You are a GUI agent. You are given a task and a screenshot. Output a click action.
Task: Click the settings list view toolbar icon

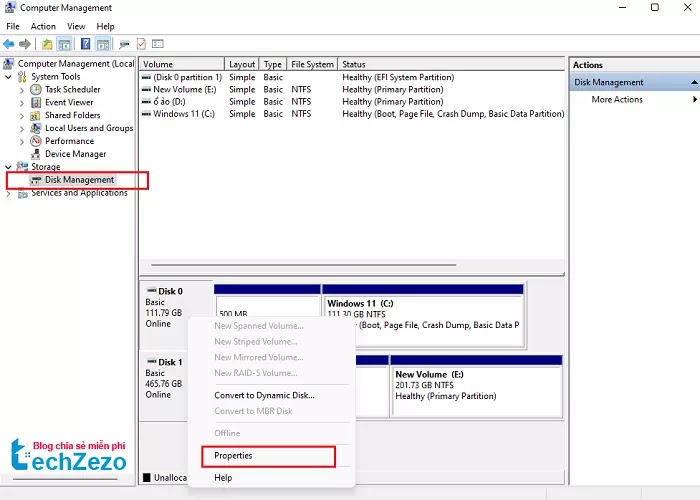(x=158, y=44)
